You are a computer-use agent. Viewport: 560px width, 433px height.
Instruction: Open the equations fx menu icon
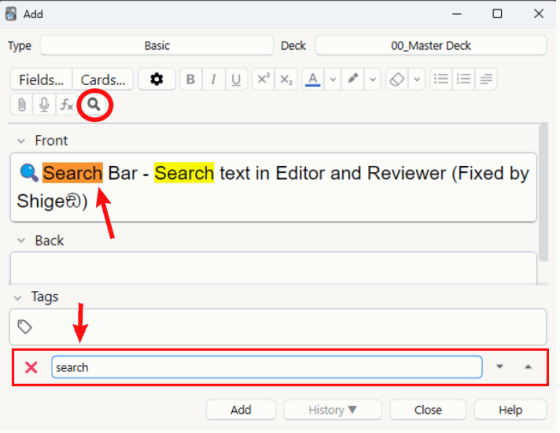click(66, 105)
